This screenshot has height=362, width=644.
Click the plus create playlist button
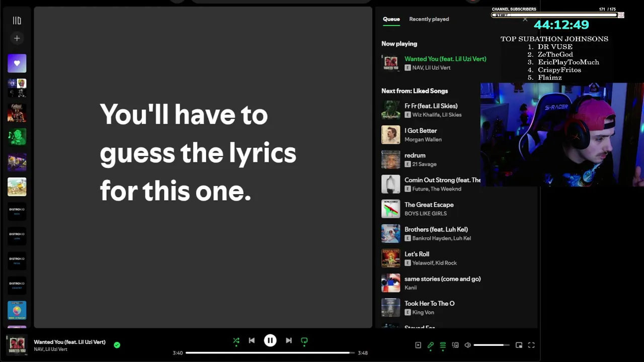[17, 38]
